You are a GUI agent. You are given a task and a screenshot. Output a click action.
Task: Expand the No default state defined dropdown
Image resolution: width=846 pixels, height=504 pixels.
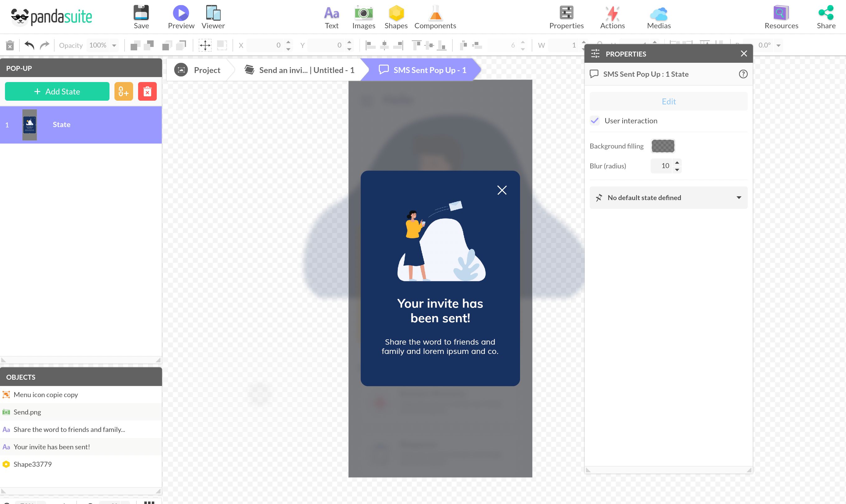[739, 197]
